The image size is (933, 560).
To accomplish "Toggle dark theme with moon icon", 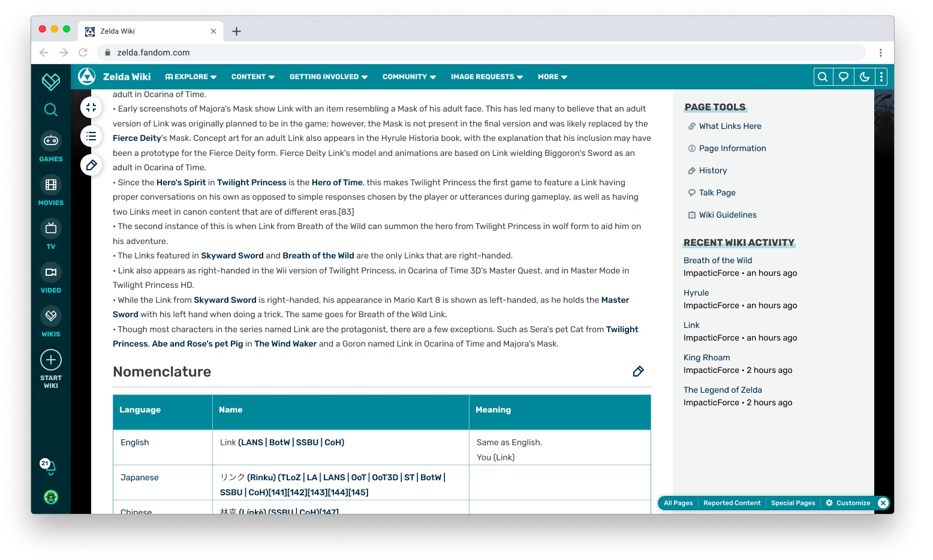I will 864,77.
